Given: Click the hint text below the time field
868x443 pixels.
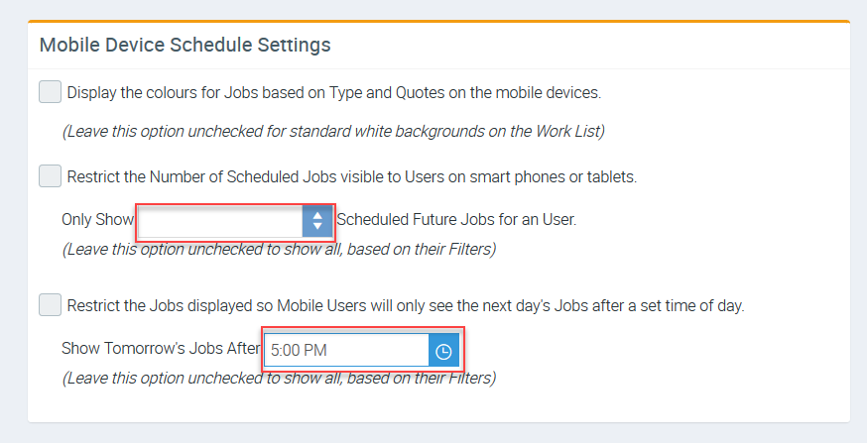Looking at the screenshot, I should coord(279,378).
